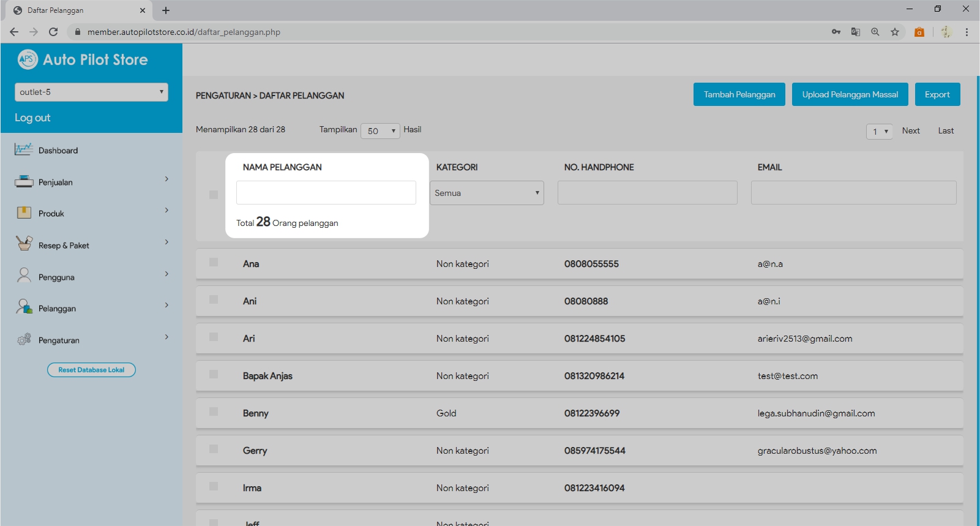Click the Produk box icon
The image size is (980, 526).
click(x=24, y=212)
